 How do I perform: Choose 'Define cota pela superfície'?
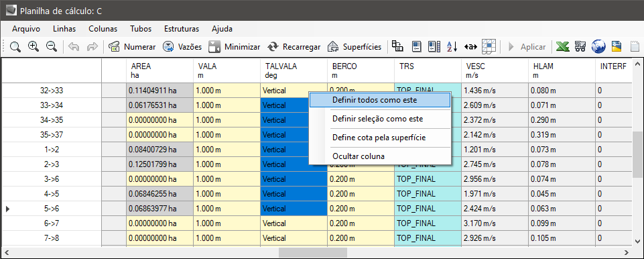(x=380, y=138)
